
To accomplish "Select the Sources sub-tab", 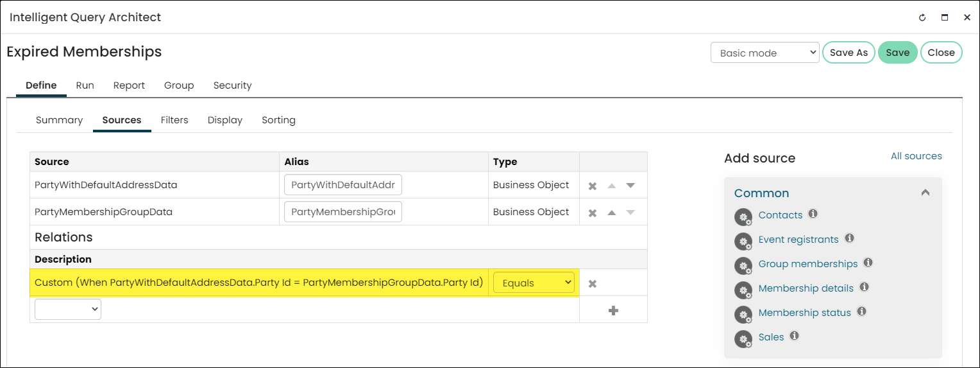I will pyautogui.click(x=122, y=120).
